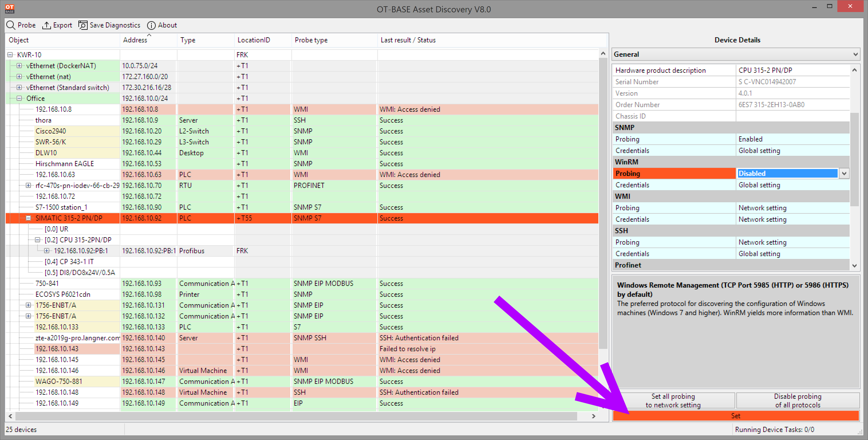Click WMI Probing Network setting value

coord(792,208)
